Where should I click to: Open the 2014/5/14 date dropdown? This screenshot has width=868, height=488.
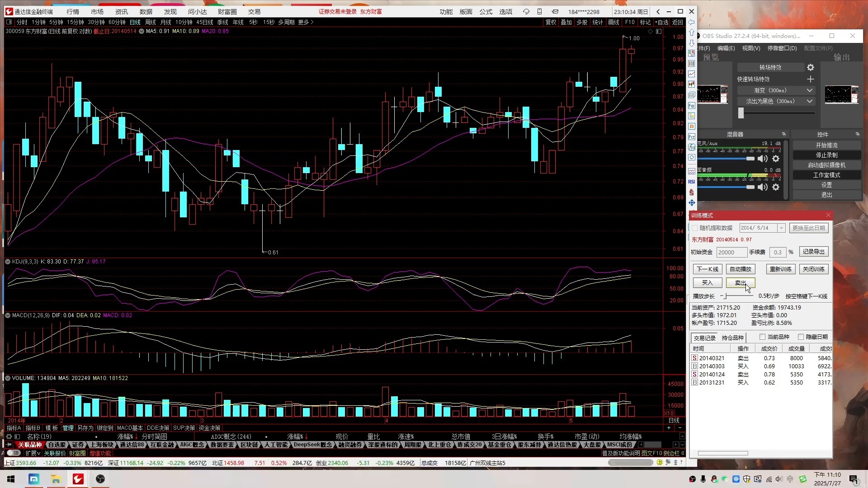click(x=781, y=228)
